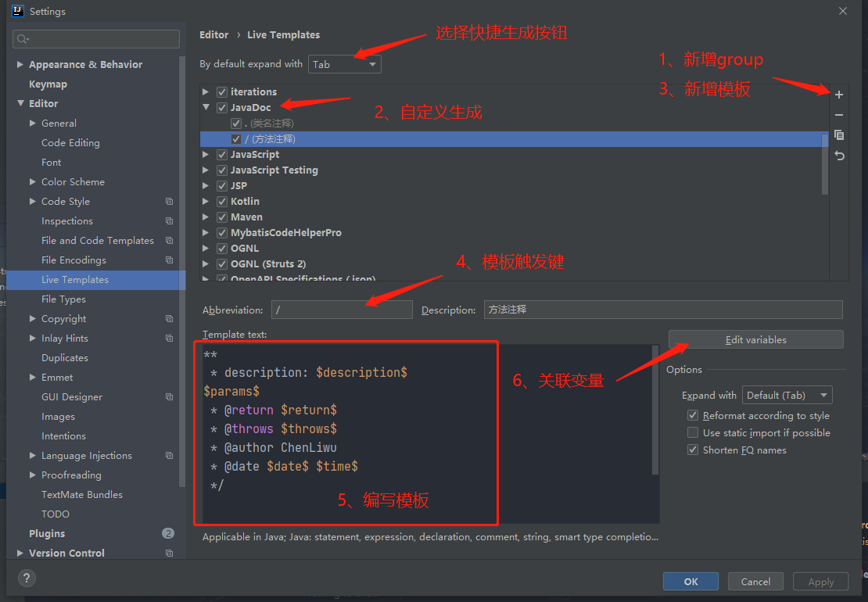This screenshot has width=868, height=602.
Task: Open help via the question mark icon
Action: point(26,579)
